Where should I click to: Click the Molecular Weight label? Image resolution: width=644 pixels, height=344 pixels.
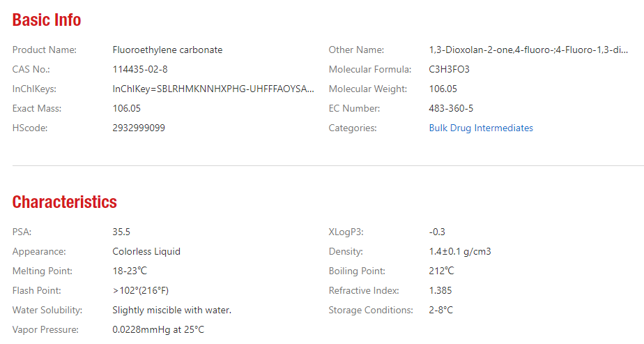tap(364, 89)
